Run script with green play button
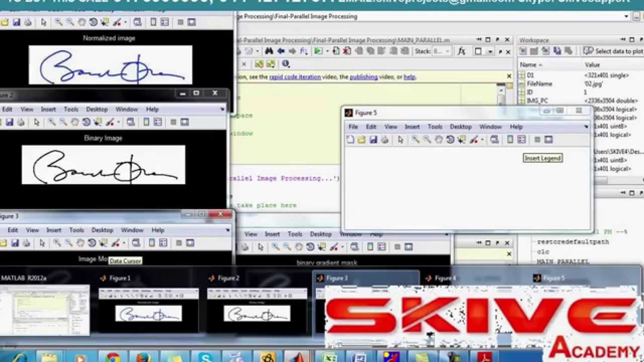Image resolution: width=644 pixels, height=362 pixels. (318, 51)
